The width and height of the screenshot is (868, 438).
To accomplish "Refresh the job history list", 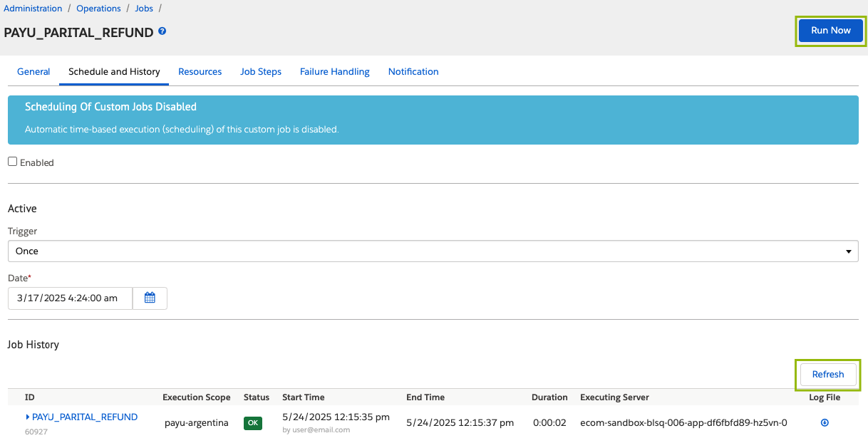I will point(827,375).
